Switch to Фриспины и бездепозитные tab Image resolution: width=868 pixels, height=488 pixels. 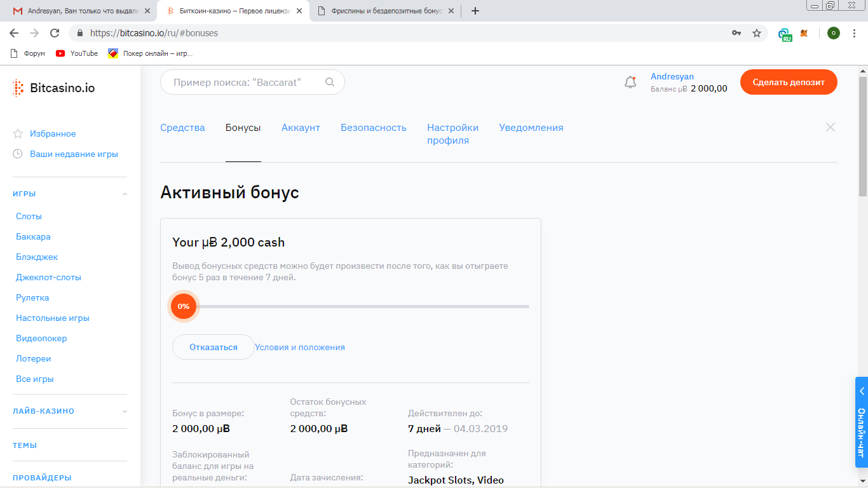click(386, 11)
